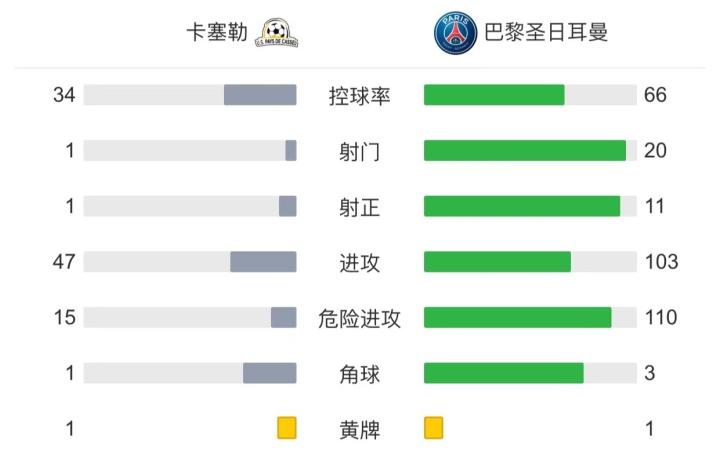The height and width of the screenshot is (455, 720).
Task: Click Cassel's gray possession bar
Action: coord(260,95)
